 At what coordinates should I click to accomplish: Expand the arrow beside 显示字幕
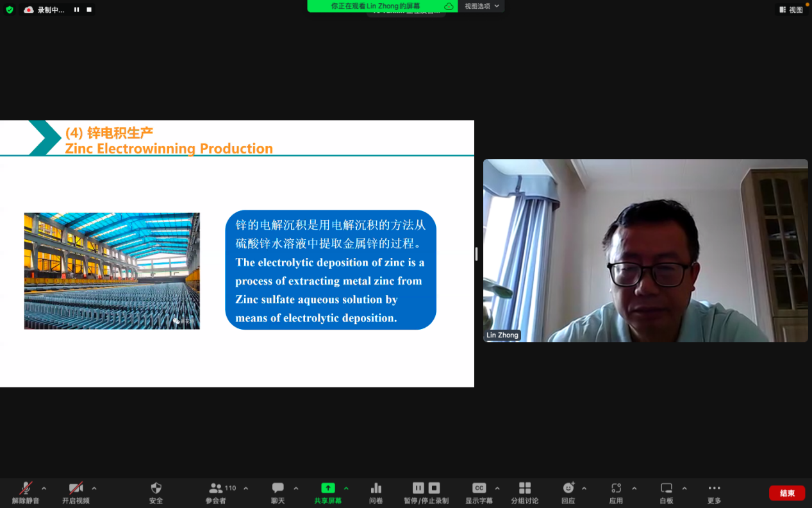[497, 489]
